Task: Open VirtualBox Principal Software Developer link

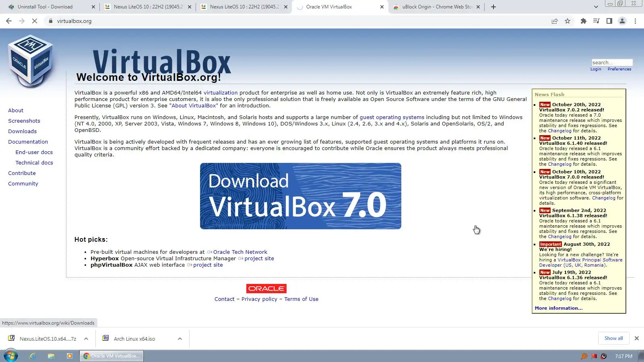Action: click(581, 262)
